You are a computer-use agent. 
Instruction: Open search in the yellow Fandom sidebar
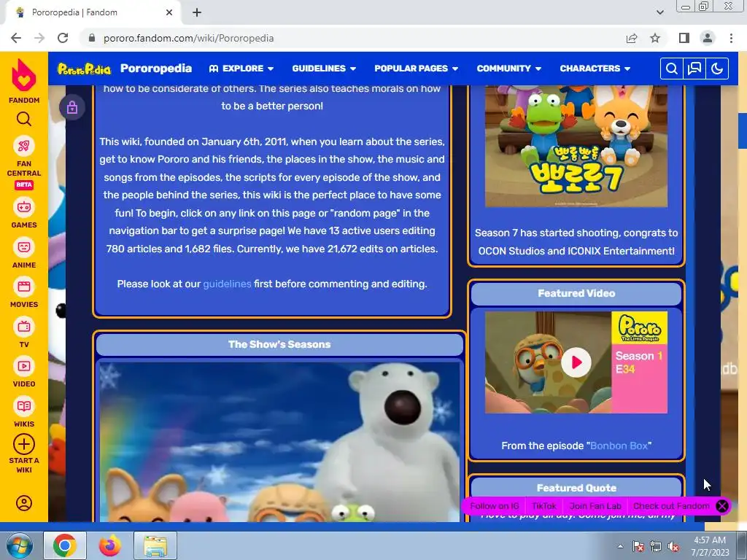[x=24, y=119]
